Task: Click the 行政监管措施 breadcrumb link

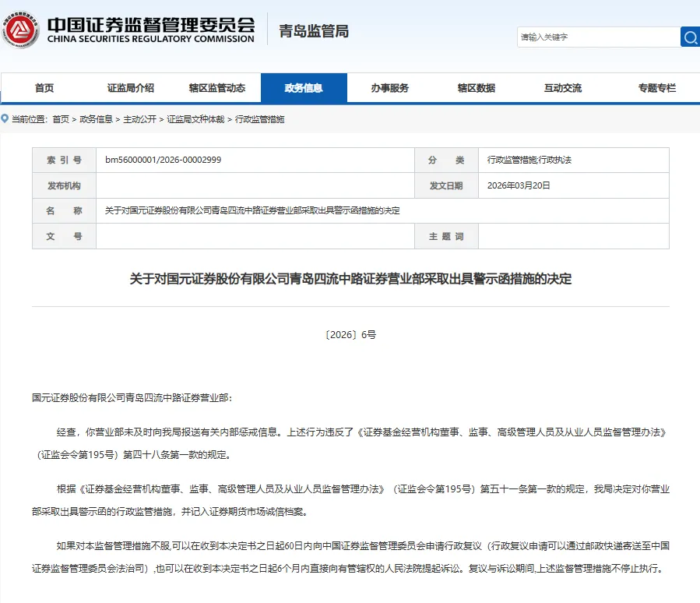Action: [259, 119]
